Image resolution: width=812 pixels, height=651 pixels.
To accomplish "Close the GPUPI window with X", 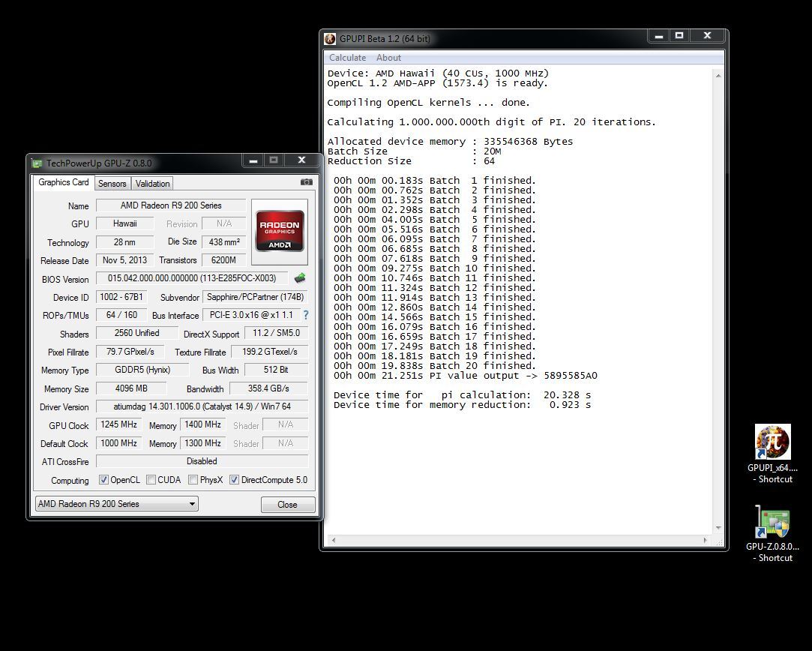I will coord(707,36).
